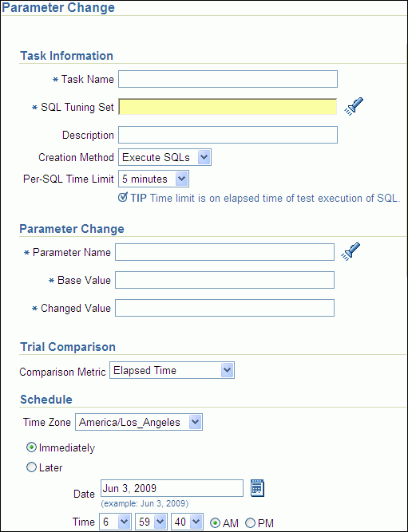408x532 pixels.
Task: Click into the Description field
Action: coord(228,135)
